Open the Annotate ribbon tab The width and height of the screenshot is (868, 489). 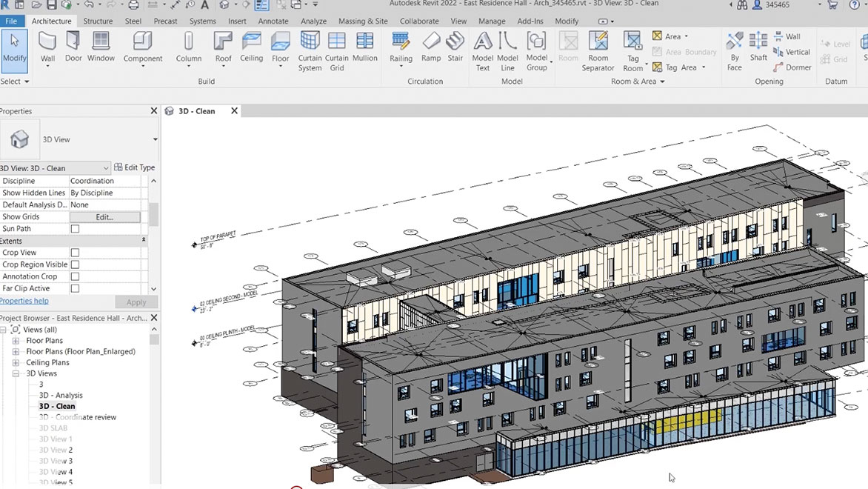pyautogui.click(x=273, y=21)
